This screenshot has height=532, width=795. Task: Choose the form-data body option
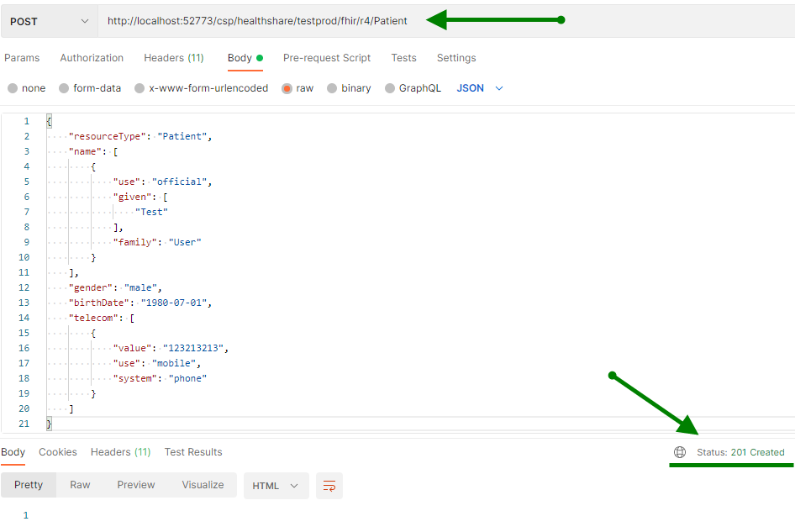coord(64,88)
